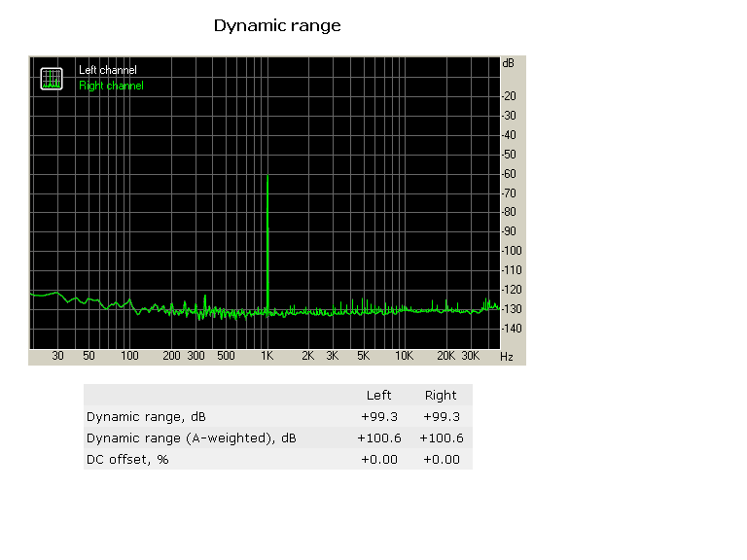Click the spectrum graph icon in chart corner
This screenshot has height=560, width=747.
pyautogui.click(x=52, y=79)
